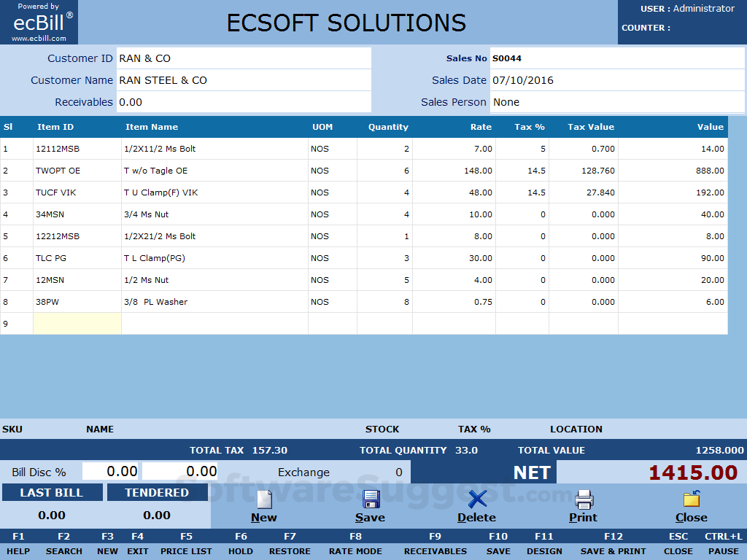This screenshot has height=560, width=747.
Task: Click the USER : Administrator label
Action: point(687,9)
